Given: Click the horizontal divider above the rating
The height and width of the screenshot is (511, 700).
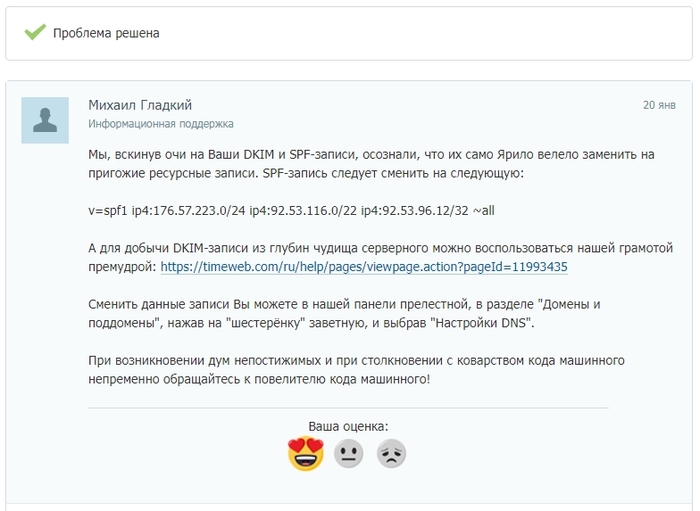Looking at the screenshot, I should coord(348,408).
